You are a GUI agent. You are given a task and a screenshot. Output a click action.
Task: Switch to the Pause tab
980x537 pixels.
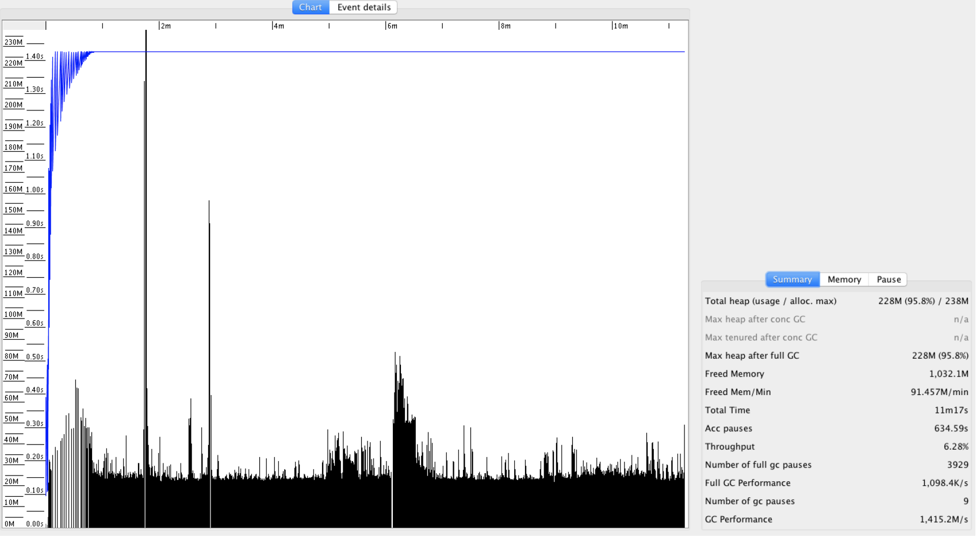pos(889,279)
